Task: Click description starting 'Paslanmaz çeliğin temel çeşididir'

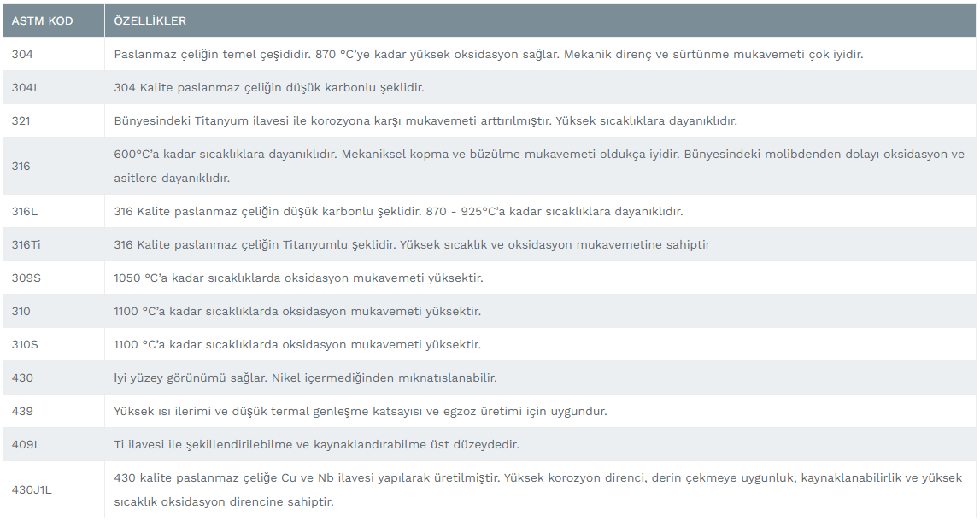Action: tap(488, 55)
